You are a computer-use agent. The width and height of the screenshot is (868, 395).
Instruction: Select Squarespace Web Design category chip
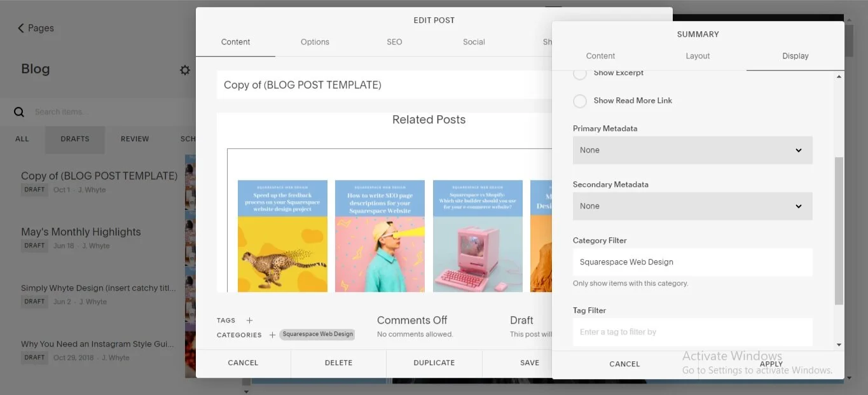coord(317,335)
